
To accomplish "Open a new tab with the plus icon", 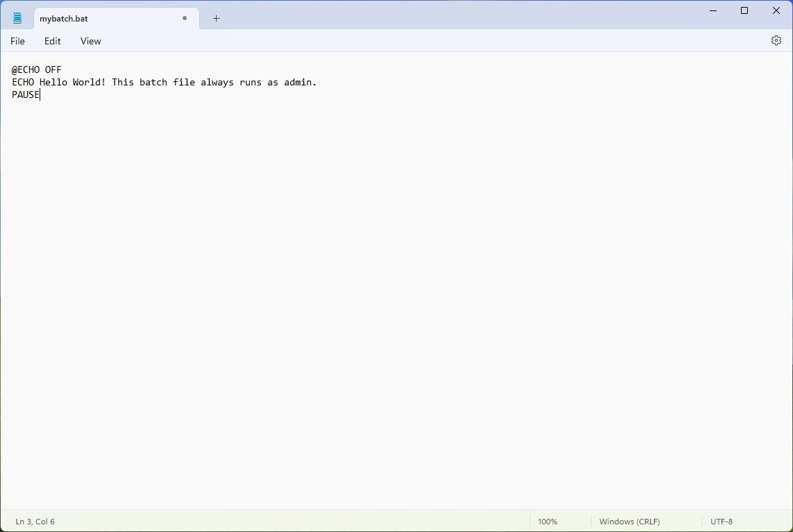I will tap(216, 19).
